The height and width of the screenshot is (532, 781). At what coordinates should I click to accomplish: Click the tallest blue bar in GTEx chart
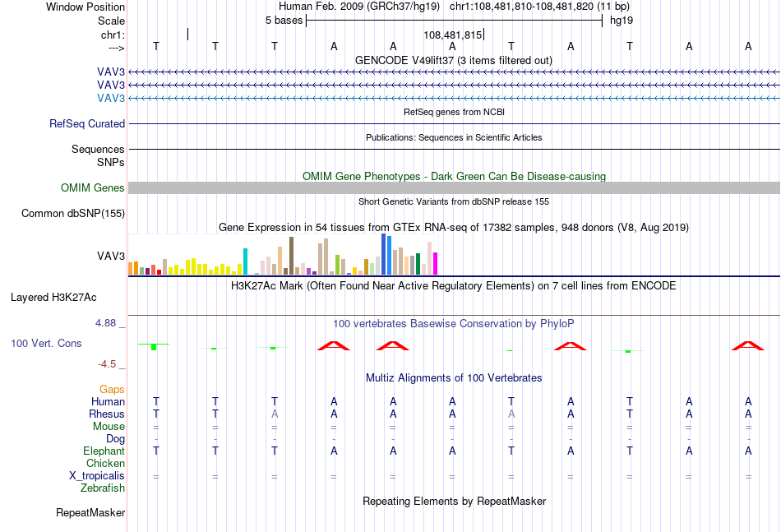pos(384,254)
